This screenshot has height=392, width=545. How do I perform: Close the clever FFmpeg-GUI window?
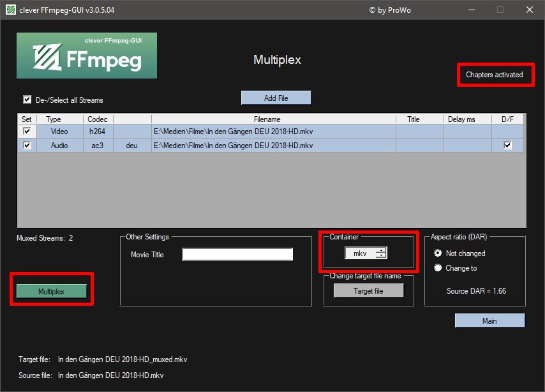(x=529, y=10)
